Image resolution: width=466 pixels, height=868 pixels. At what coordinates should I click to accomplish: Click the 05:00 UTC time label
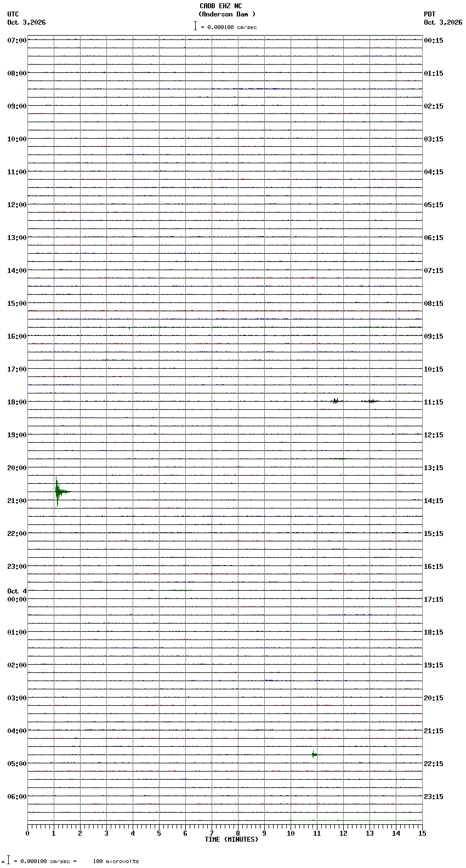click(x=17, y=764)
